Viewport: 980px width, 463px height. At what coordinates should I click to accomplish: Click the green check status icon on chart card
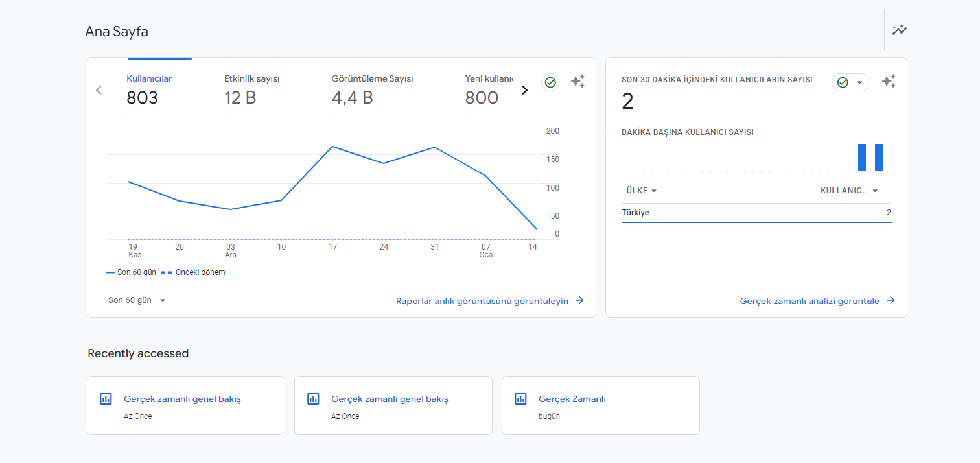point(550,82)
